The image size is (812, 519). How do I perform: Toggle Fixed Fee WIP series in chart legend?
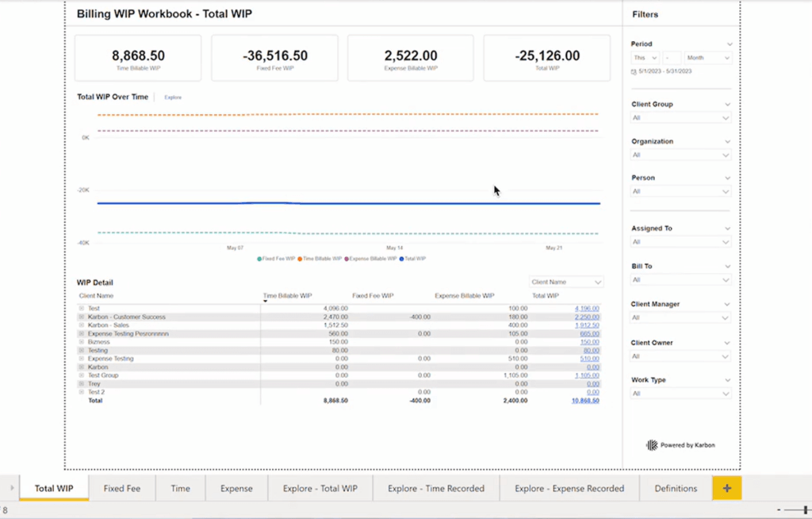coord(276,259)
